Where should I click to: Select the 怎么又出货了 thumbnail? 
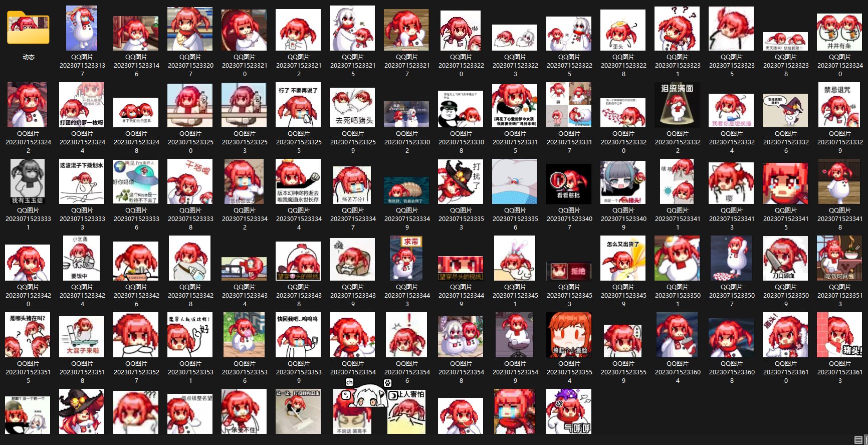[623, 258]
